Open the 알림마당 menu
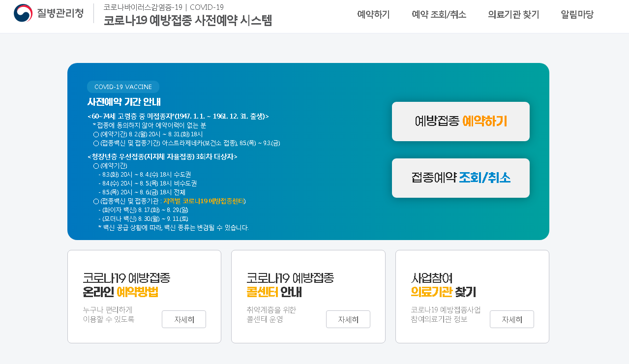 point(577,15)
